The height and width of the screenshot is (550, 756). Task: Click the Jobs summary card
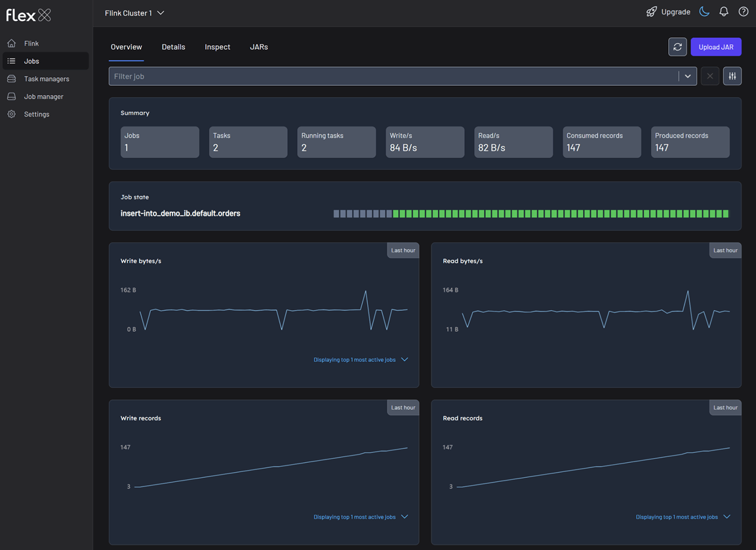[159, 142]
